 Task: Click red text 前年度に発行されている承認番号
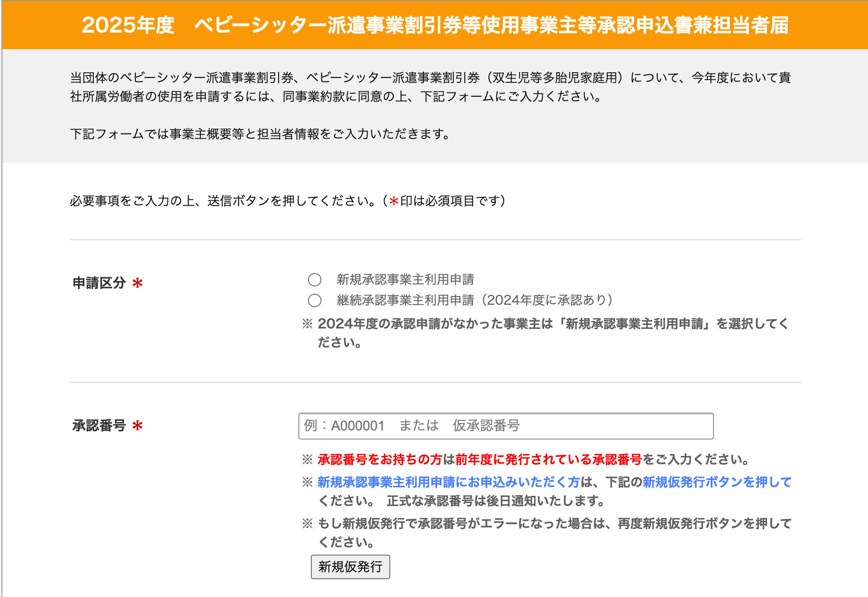549,460
